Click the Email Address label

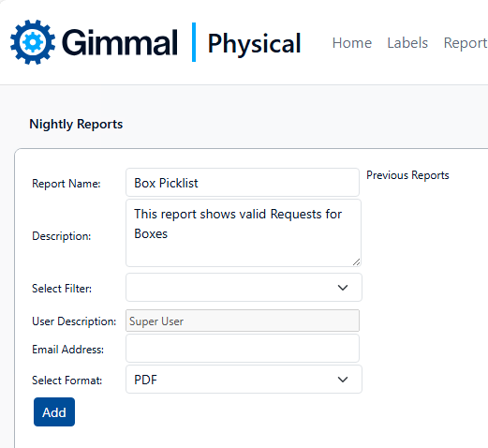(67, 350)
